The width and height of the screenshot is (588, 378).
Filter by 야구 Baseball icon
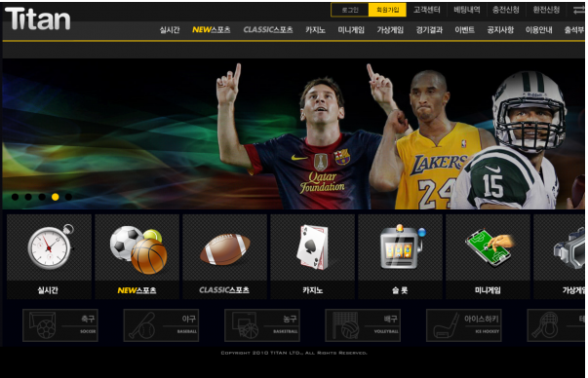pos(161,325)
